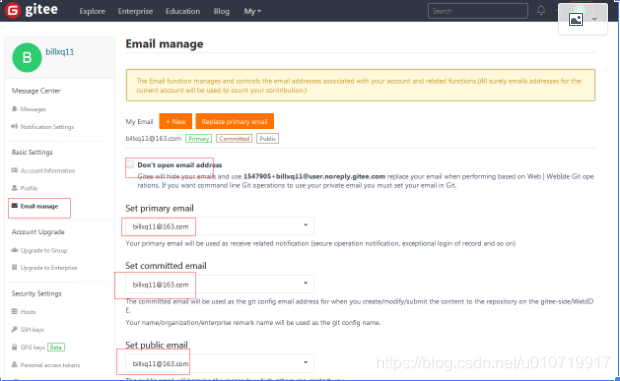
Task: Open Messages bell icon in sidebar
Action: point(15,109)
